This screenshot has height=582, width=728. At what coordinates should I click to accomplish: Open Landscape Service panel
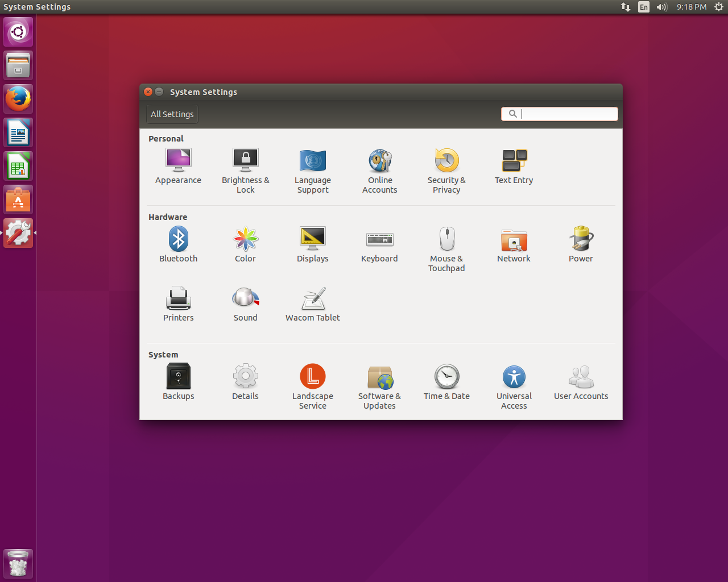click(x=313, y=387)
